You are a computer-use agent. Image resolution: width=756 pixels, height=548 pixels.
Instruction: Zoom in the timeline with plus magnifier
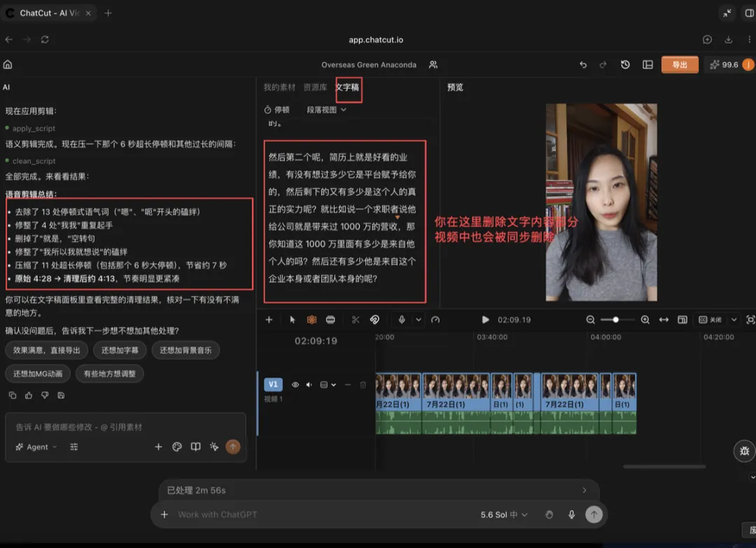click(x=645, y=320)
